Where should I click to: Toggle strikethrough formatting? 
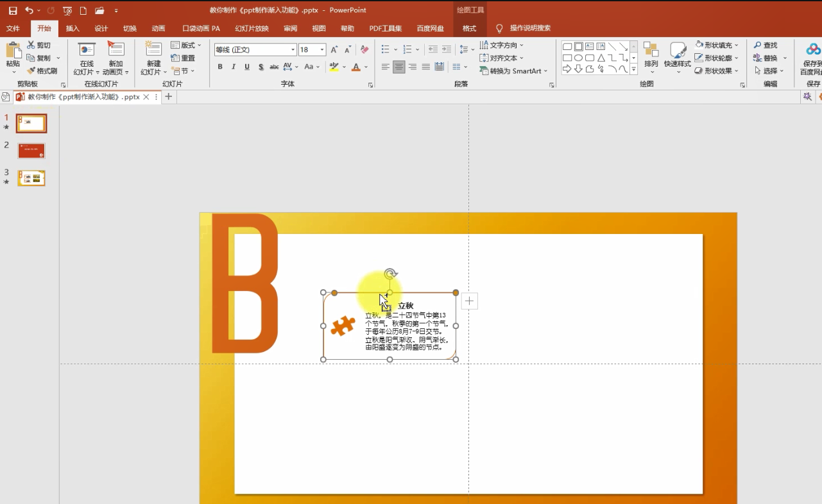pos(274,67)
